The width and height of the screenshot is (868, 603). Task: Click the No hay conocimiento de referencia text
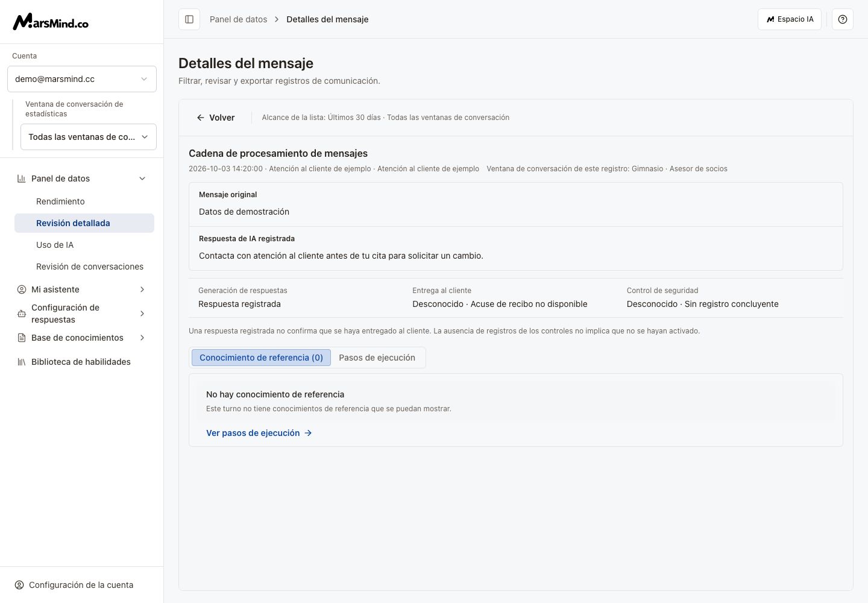(275, 394)
